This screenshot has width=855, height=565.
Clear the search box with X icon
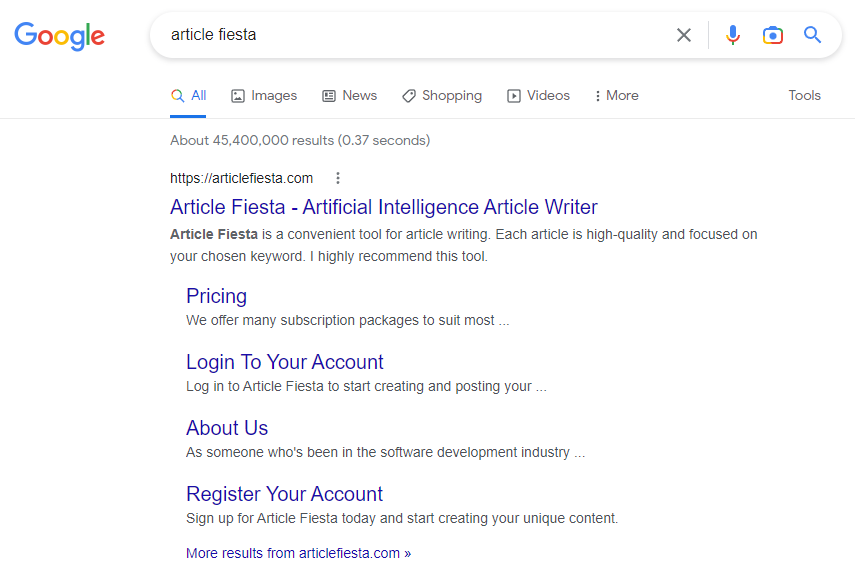point(684,35)
